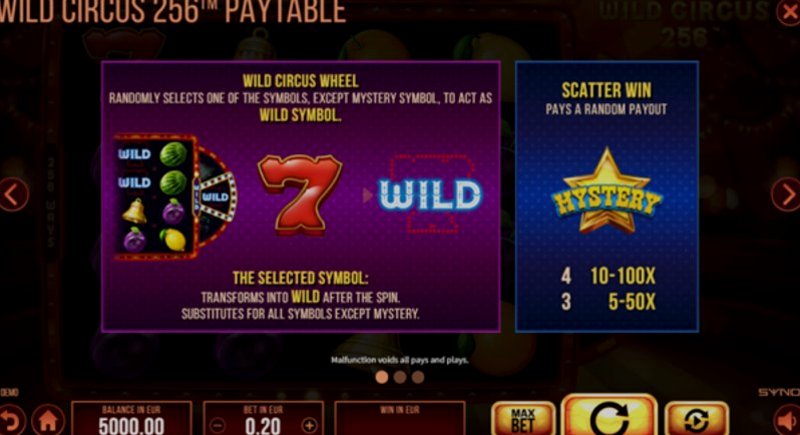This screenshot has height=435, width=800.
Task: Decrease bet with the minus button
Action: point(217,425)
